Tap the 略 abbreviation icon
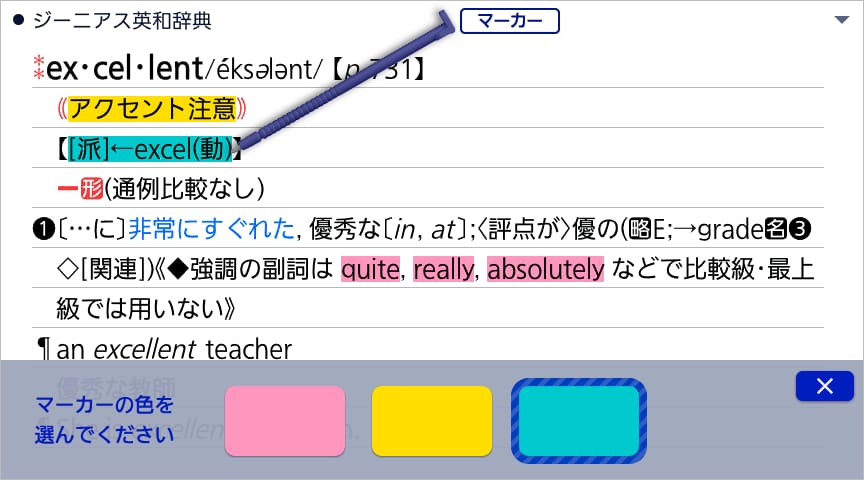The width and height of the screenshot is (864, 480). tap(641, 229)
